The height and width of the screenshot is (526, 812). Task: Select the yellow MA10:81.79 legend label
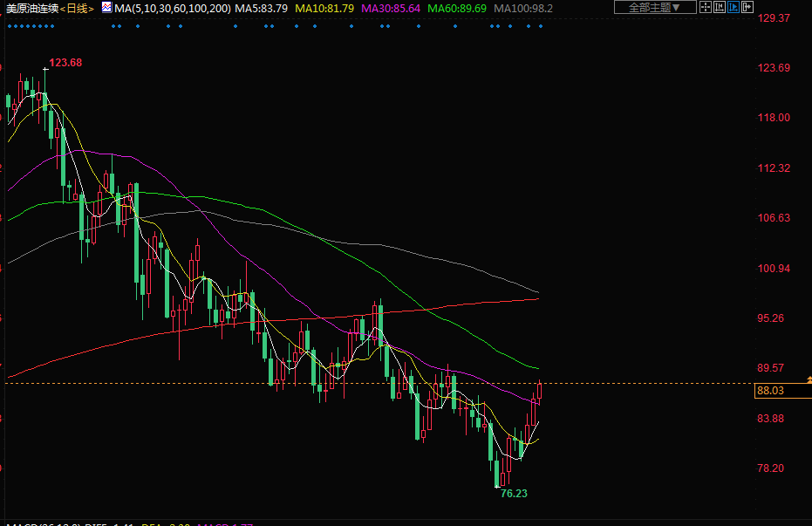pyautogui.click(x=324, y=8)
